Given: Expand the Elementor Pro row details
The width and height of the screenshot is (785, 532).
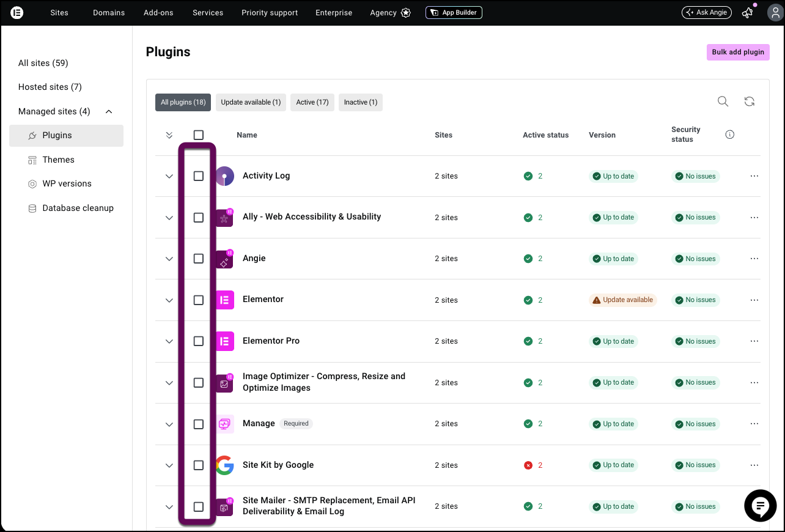Looking at the screenshot, I should (169, 341).
